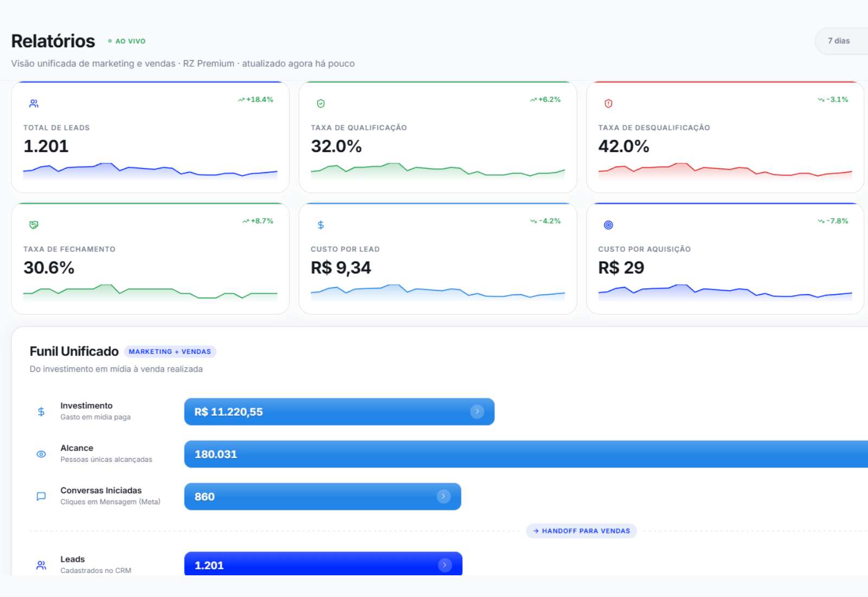Click the chat bubble icon beside Conversas Iniciadas

coord(41,496)
